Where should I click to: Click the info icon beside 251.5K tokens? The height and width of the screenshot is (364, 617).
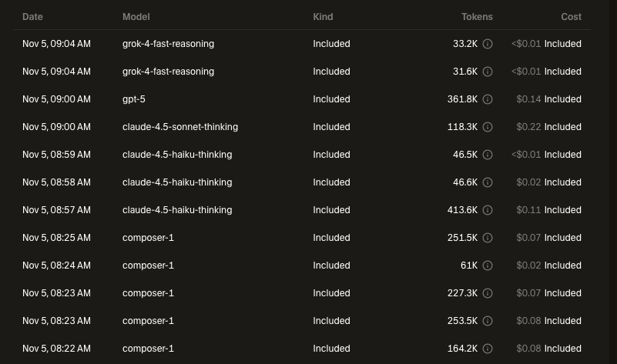(x=488, y=238)
